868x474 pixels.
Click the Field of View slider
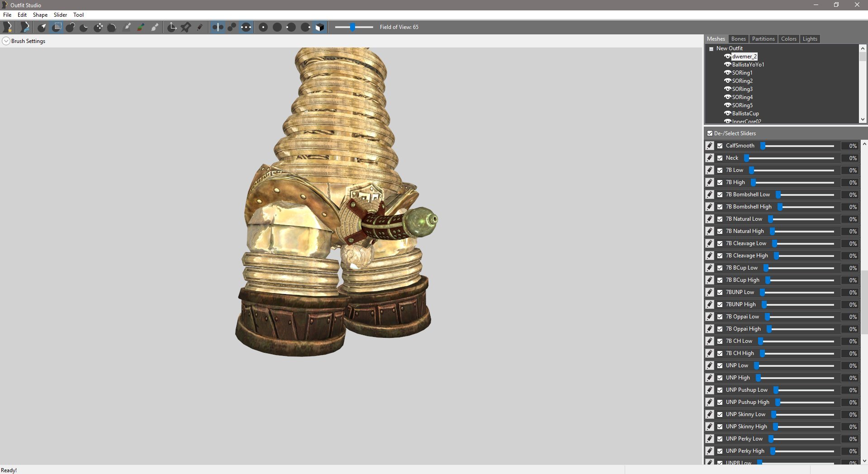(354, 27)
